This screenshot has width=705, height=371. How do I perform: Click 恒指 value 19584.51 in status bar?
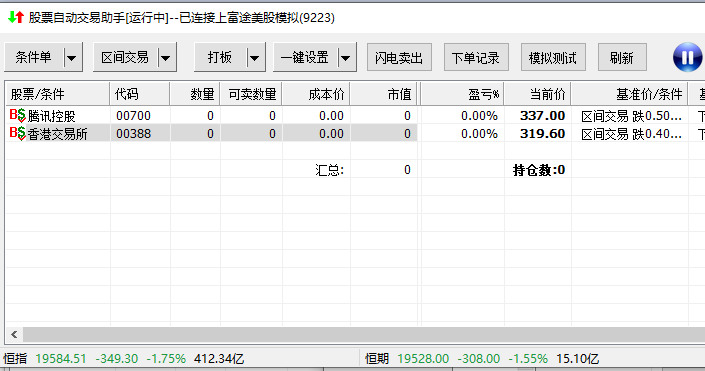[61, 358]
